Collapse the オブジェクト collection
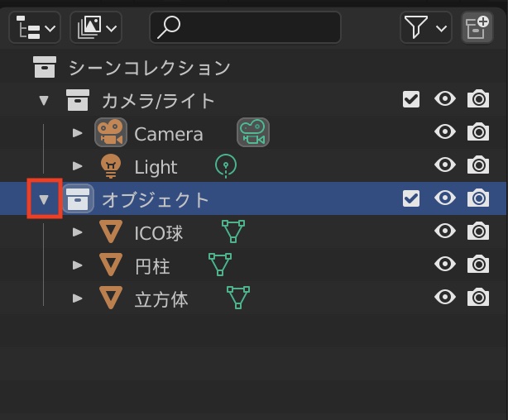This screenshot has height=420, width=508. [x=45, y=199]
